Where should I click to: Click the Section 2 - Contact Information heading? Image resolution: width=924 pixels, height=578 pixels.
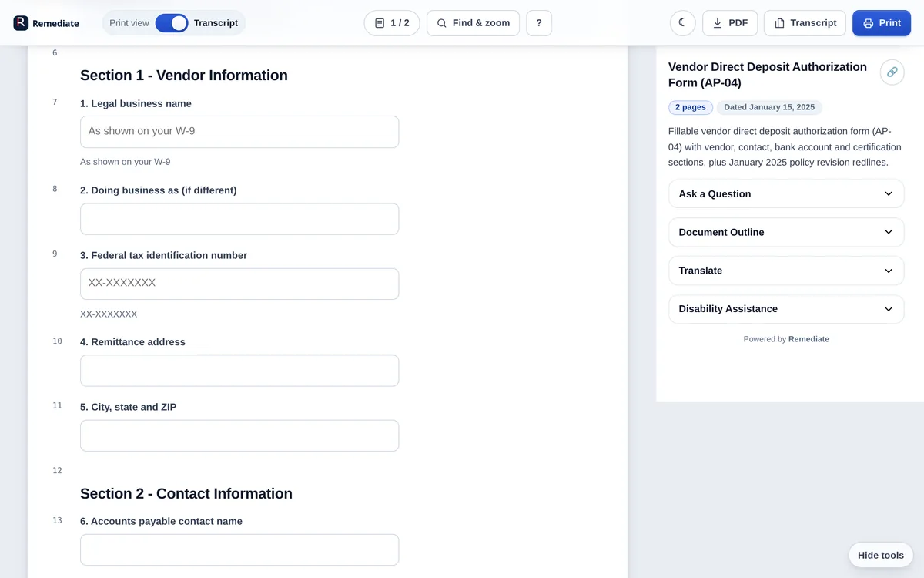(186, 494)
